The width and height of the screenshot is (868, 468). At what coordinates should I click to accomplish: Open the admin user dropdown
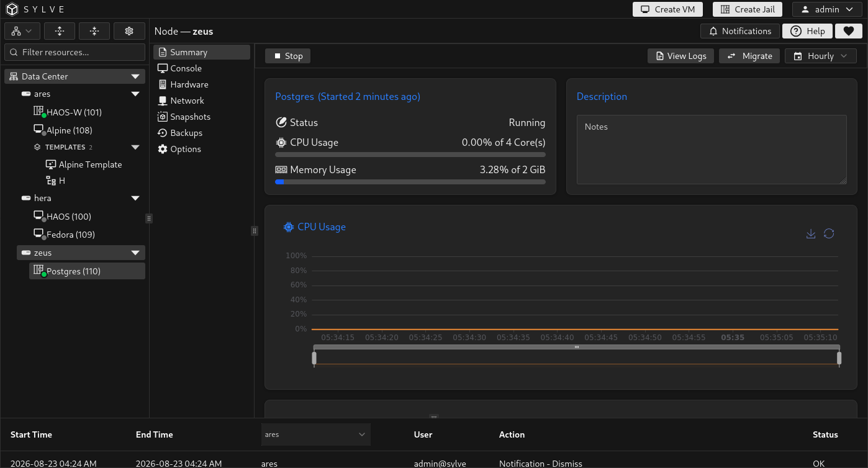pos(826,9)
